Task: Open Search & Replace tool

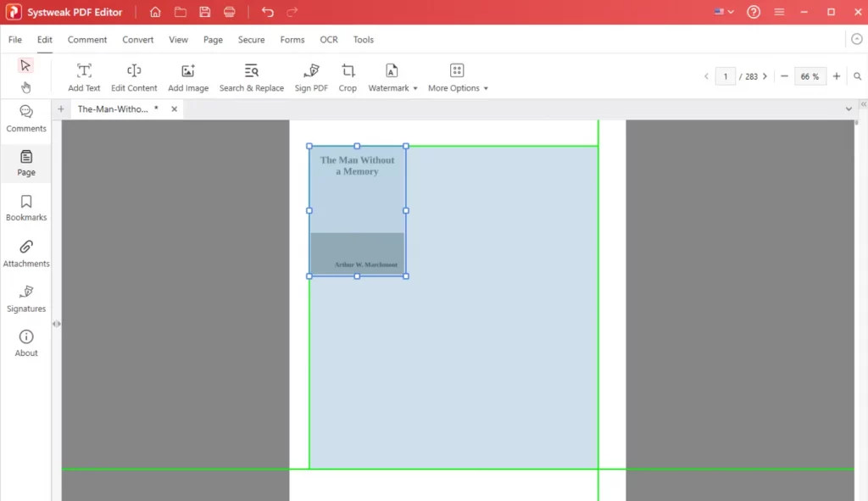Action: click(251, 77)
